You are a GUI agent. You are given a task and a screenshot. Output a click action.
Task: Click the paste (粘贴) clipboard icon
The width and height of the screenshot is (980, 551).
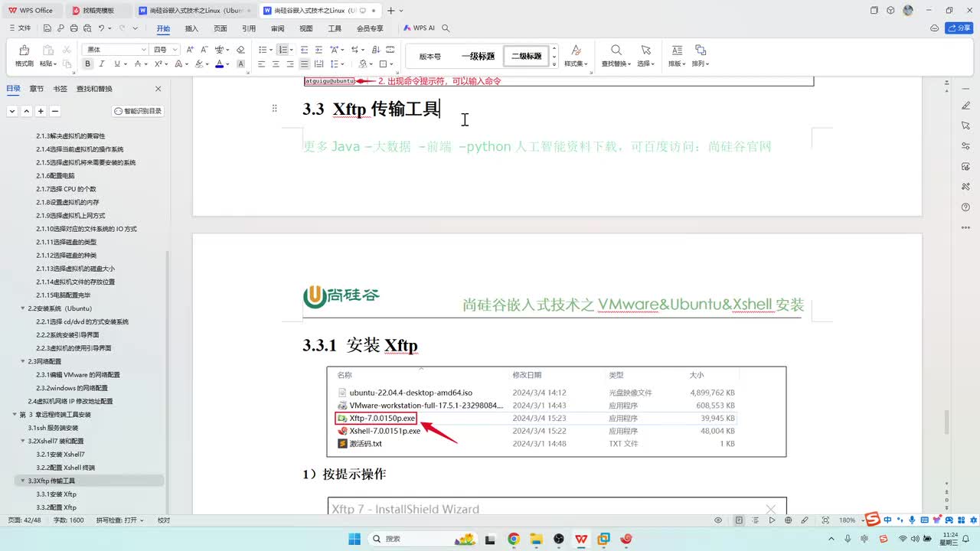[47, 50]
